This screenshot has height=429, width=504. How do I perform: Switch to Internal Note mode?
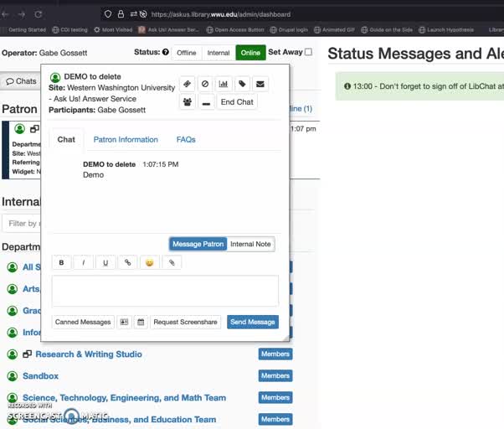251,244
